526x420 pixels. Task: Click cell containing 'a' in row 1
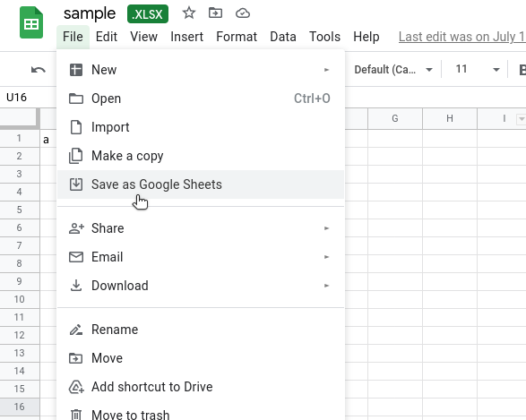click(x=48, y=140)
